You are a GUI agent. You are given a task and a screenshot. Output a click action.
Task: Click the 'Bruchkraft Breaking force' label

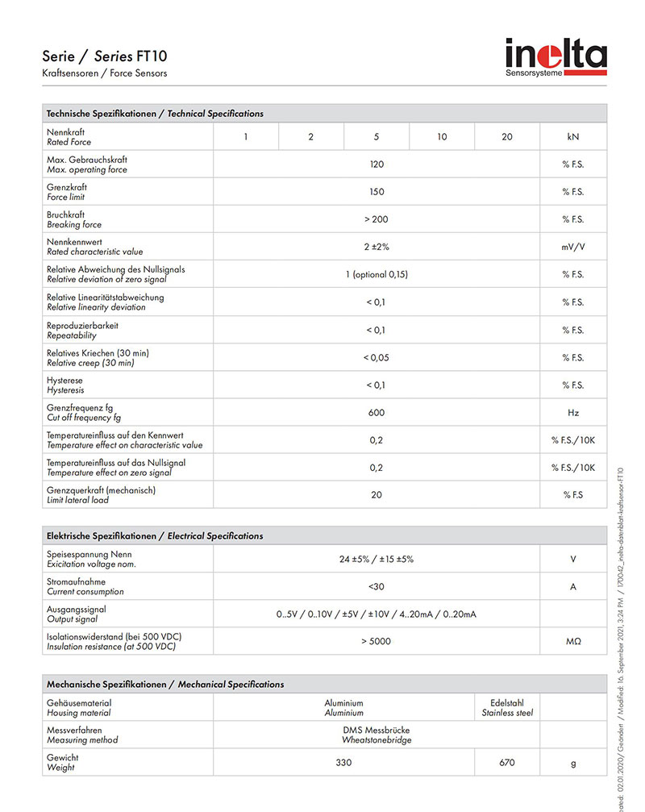(74, 219)
